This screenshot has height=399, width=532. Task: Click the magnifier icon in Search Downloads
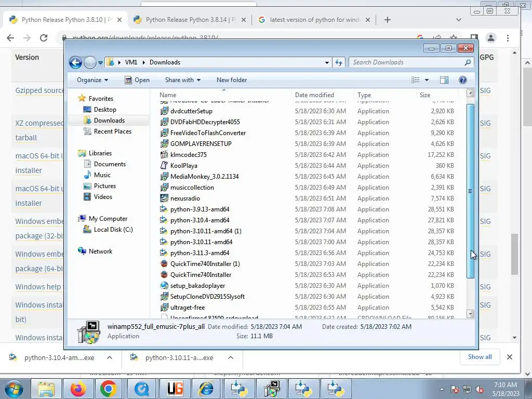tap(468, 62)
